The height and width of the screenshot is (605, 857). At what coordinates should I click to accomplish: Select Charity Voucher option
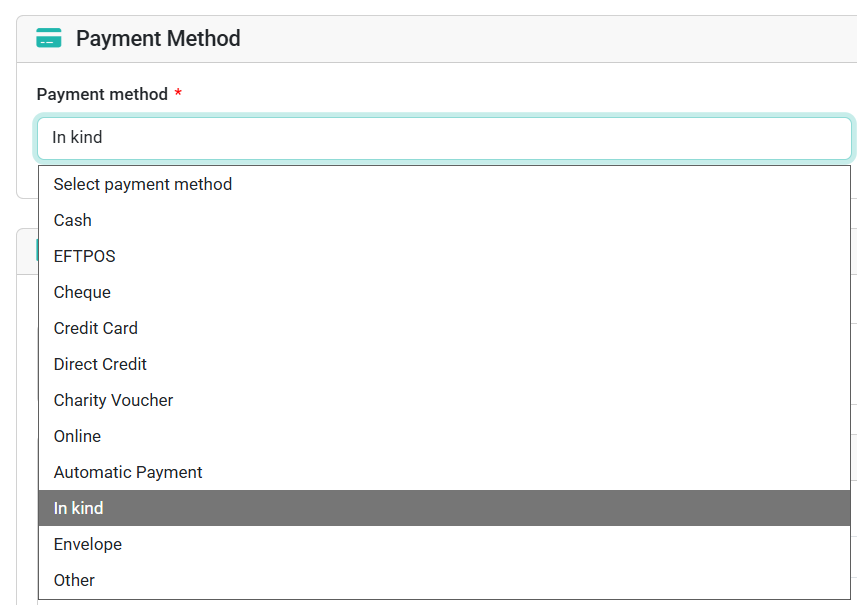[x=444, y=401]
